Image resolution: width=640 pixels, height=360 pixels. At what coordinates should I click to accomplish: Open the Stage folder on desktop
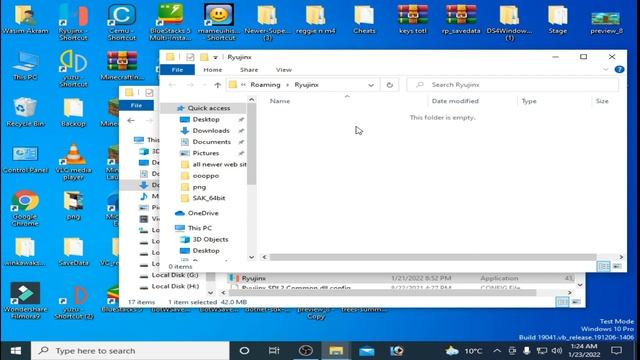click(558, 19)
